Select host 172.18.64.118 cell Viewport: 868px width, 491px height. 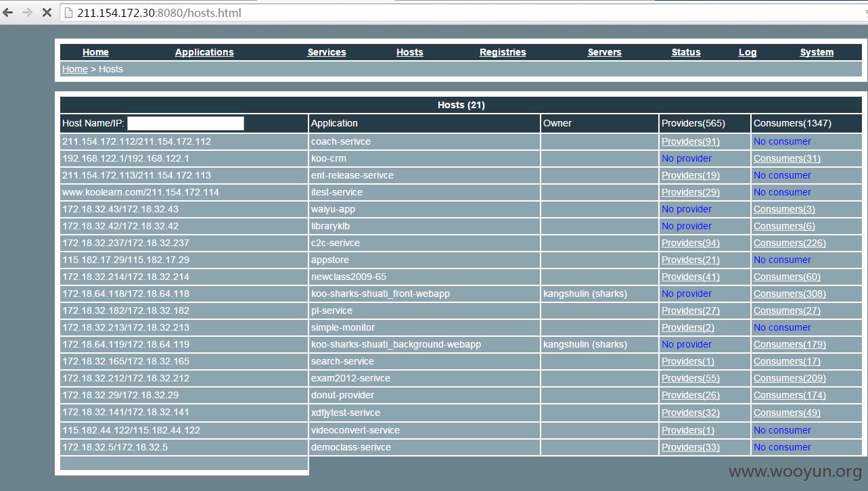184,294
